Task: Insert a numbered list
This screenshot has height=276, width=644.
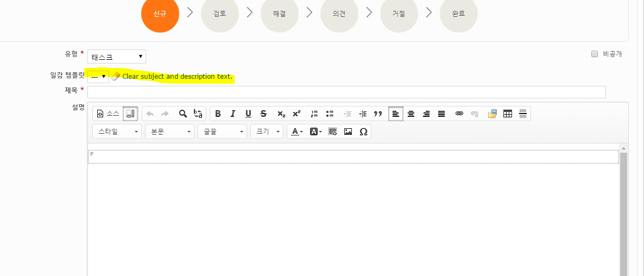Action: 314,114
